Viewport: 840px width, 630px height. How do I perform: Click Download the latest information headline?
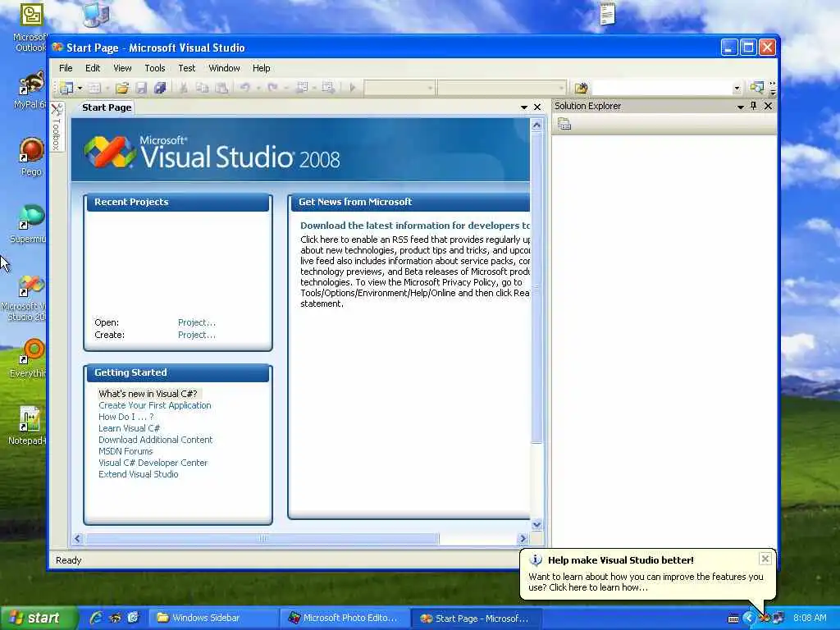coord(414,226)
